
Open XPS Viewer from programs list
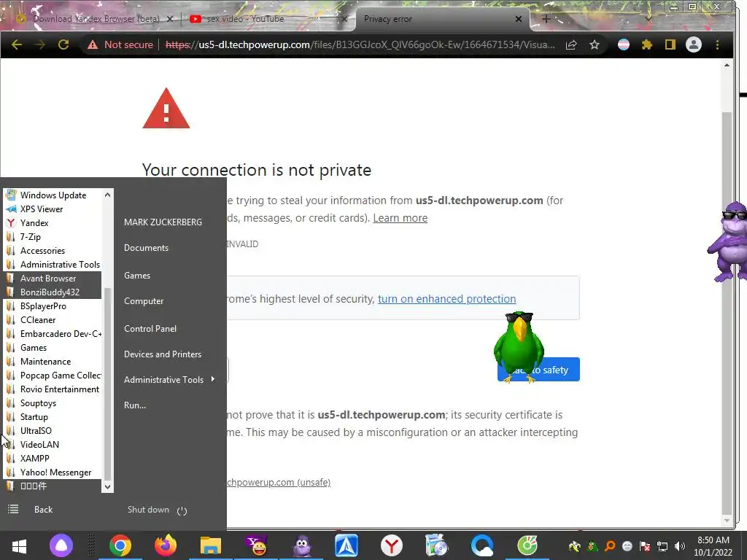click(53, 209)
